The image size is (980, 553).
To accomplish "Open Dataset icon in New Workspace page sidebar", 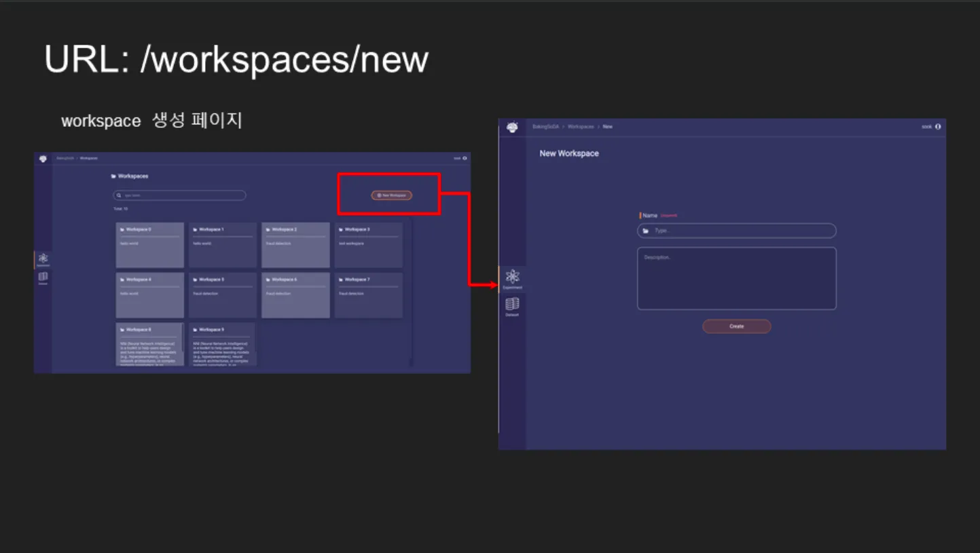I will [x=512, y=305].
